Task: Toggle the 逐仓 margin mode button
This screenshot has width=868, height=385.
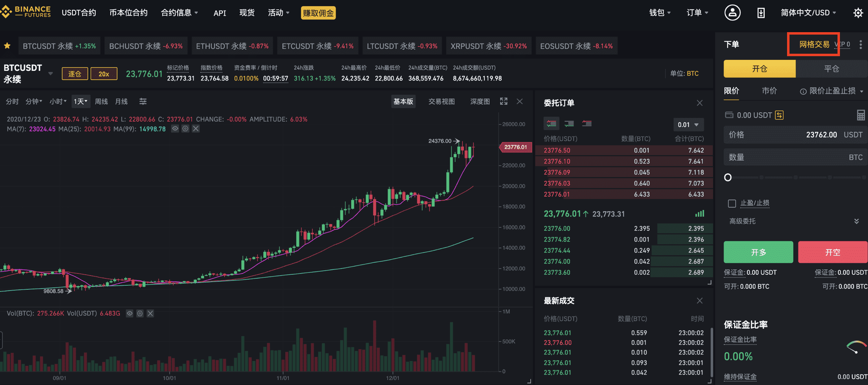Action: coord(74,74)
